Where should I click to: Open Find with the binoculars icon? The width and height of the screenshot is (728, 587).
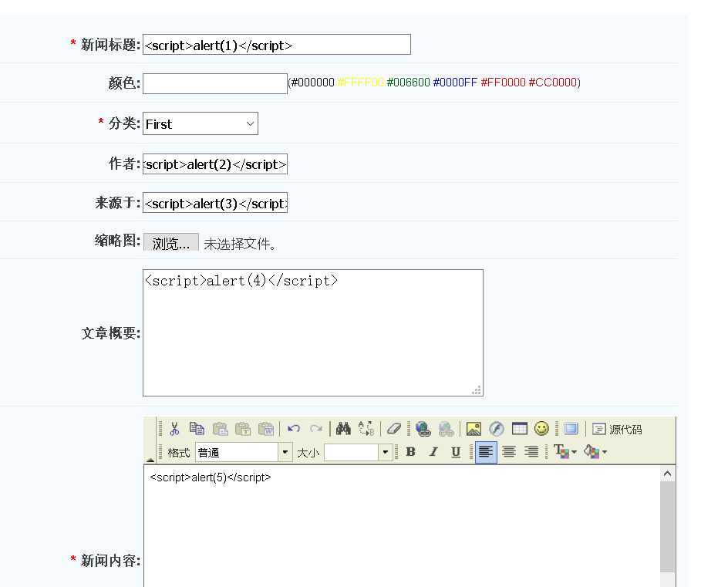[343, 429]
